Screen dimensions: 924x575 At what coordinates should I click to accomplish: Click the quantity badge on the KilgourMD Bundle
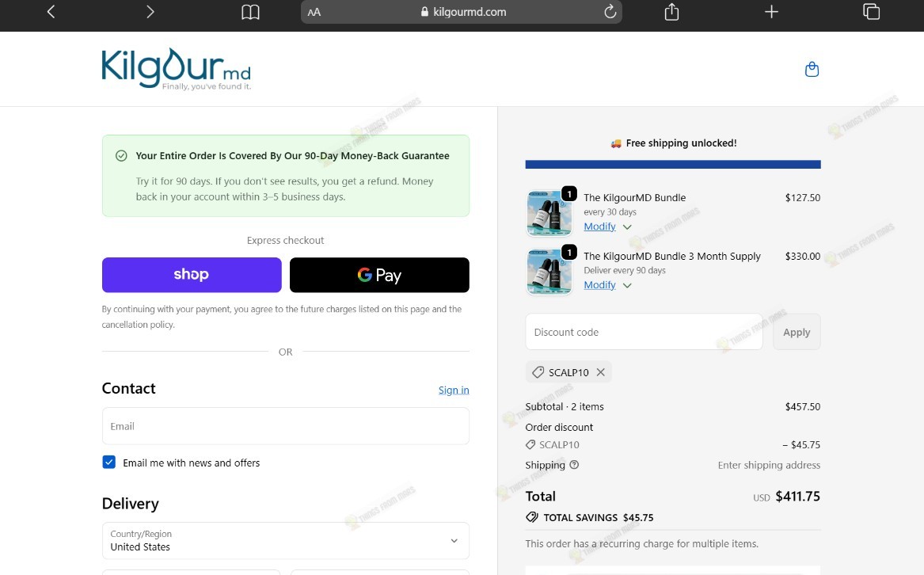tap(569, 194)
